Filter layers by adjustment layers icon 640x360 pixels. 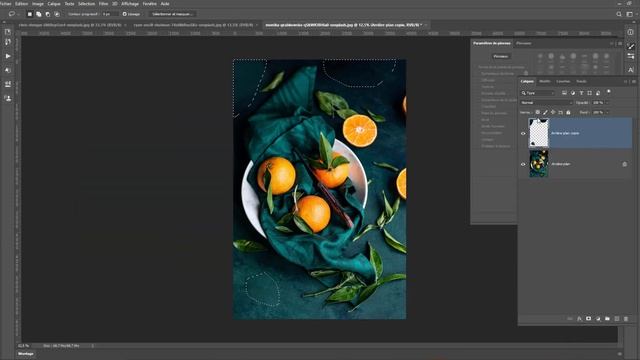(573, 93)
